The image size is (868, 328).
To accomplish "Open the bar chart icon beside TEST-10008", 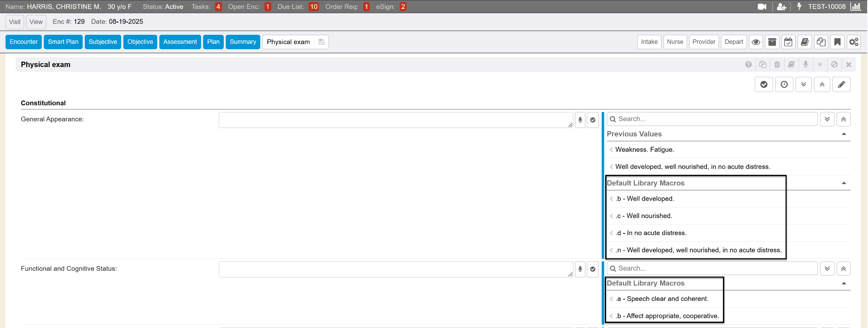I will click(x=856, y=7).
